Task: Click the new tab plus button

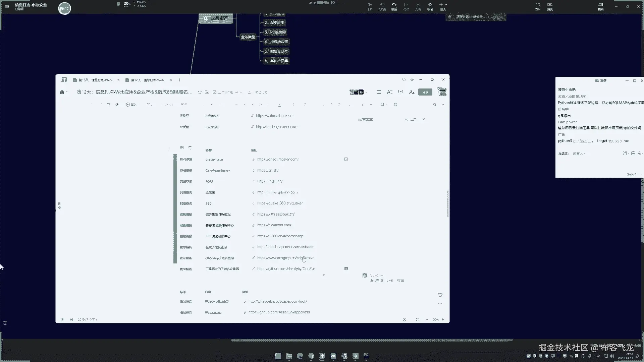Action: (179, 80)
